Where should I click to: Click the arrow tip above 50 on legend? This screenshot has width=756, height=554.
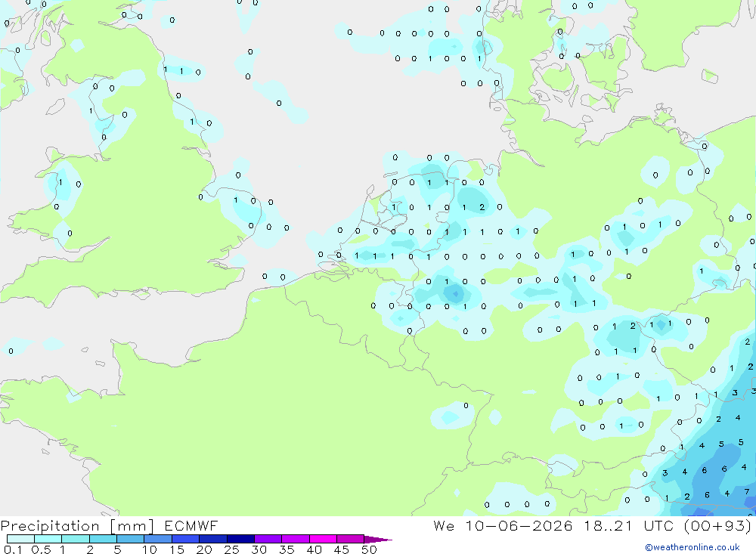tap(378, 539)
